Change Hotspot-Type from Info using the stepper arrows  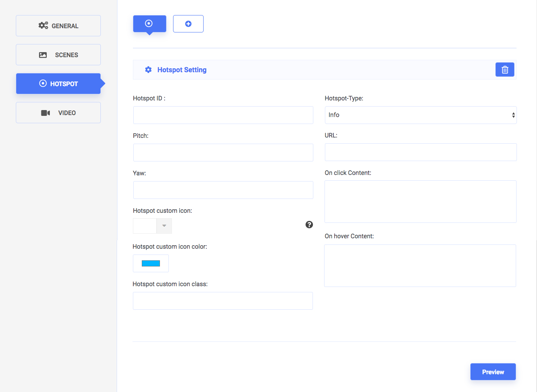pos(513,115)
